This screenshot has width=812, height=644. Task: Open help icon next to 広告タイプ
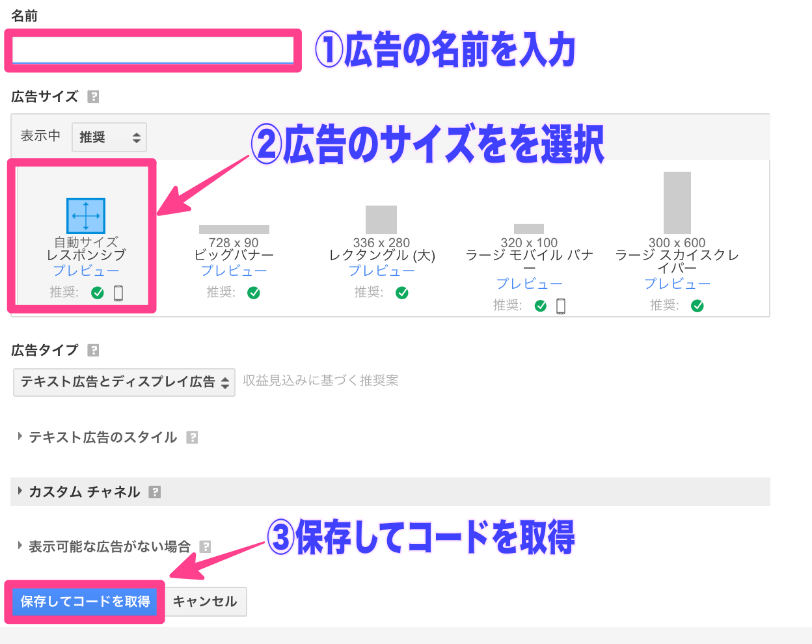(94, 350)
